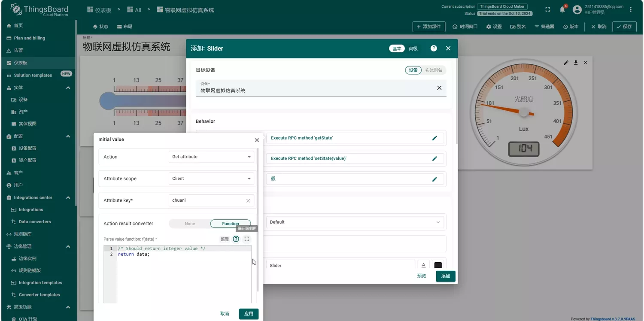The width and height of the screenshot is (644, 321).
Task: Toggle fullscreen mode in top bar
Action: pyautogui.click(x=548, y=9)
